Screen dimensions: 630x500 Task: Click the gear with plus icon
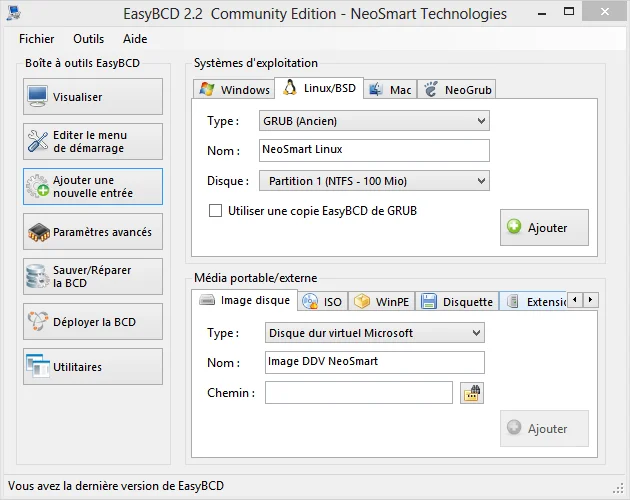(38, 186)
